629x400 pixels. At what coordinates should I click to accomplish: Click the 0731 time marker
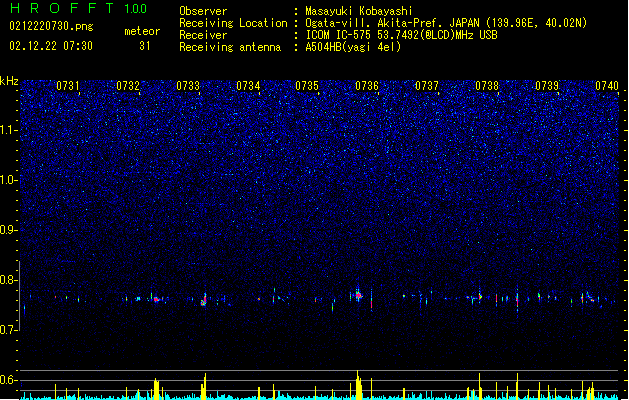coord(68,86)
